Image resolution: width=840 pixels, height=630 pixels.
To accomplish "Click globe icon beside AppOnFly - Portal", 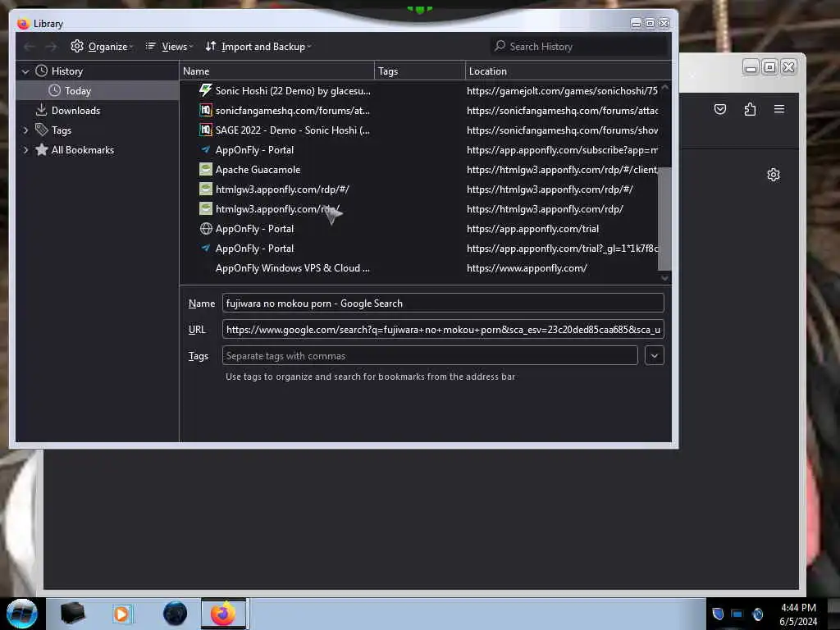I will click(x=206, y=229).
